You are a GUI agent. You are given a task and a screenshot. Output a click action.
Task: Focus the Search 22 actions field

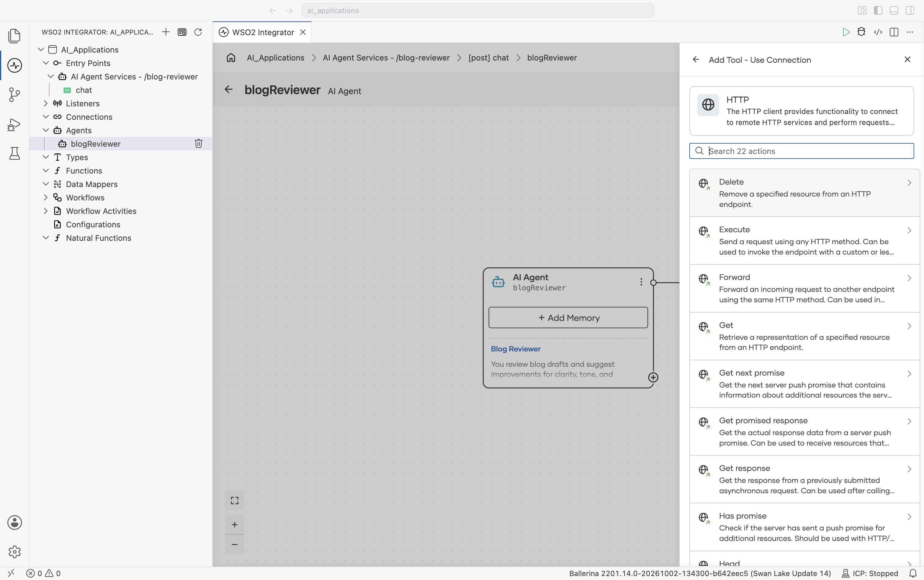(x=801, y=151)
